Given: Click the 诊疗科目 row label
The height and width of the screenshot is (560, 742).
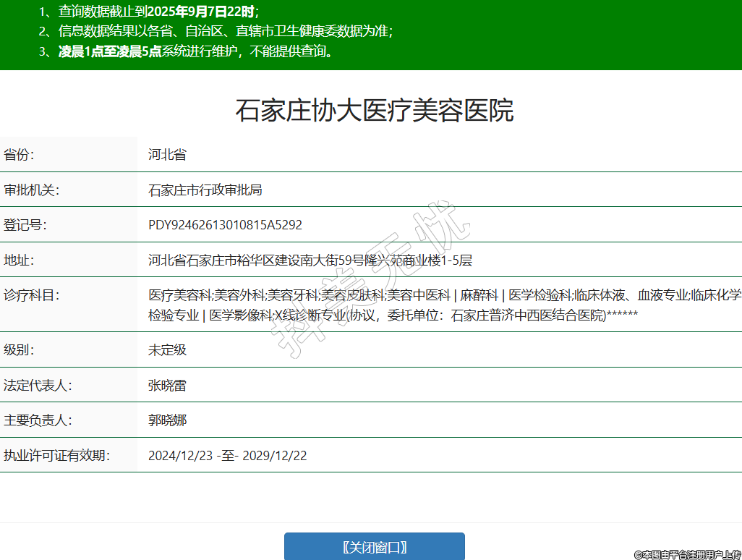Looking at the screenshot, I should coord(30,295).
